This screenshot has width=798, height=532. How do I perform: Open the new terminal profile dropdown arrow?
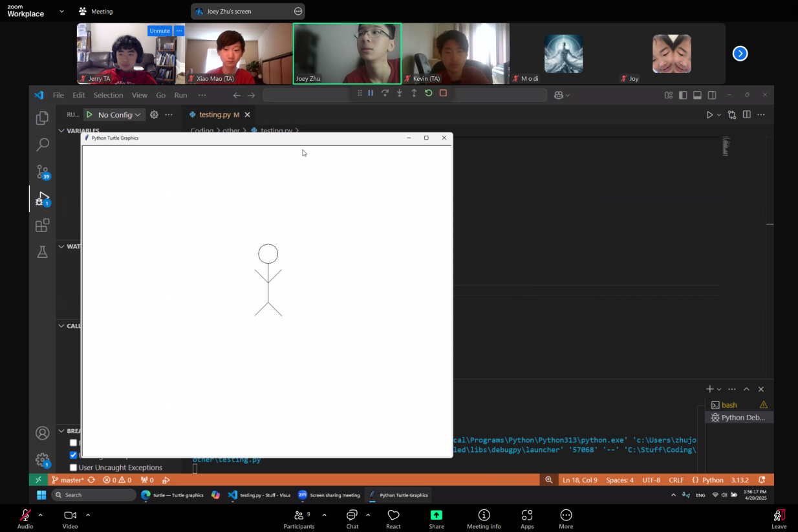coord(719,389)
